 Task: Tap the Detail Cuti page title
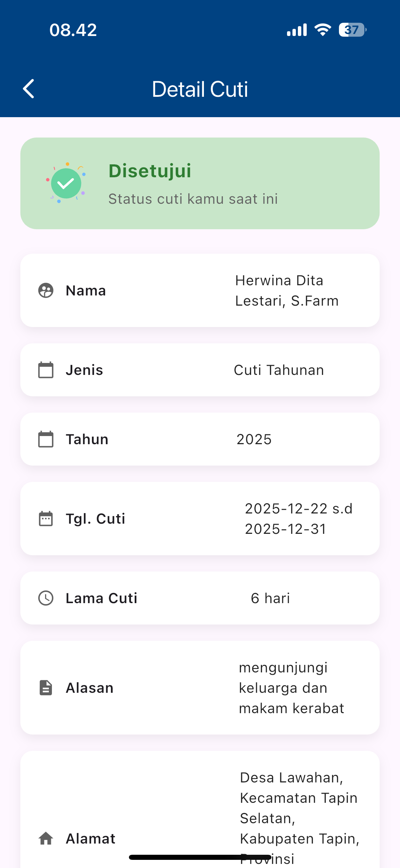(200, 89)
